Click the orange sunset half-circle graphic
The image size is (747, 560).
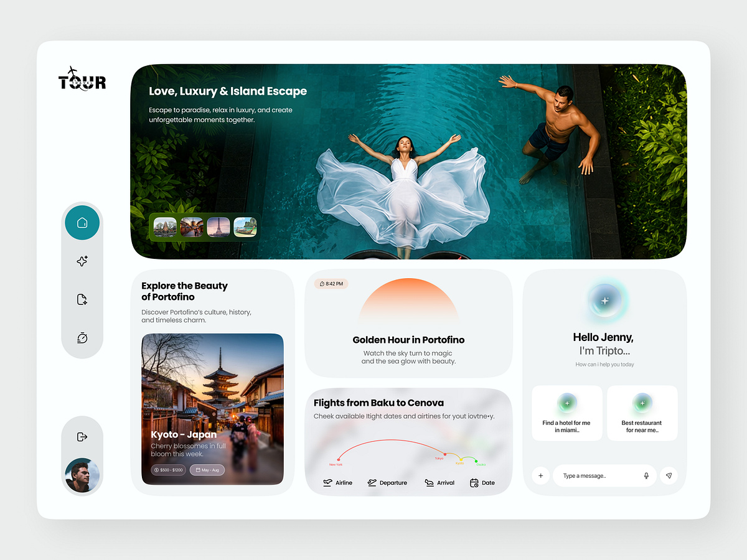point(408,300)
